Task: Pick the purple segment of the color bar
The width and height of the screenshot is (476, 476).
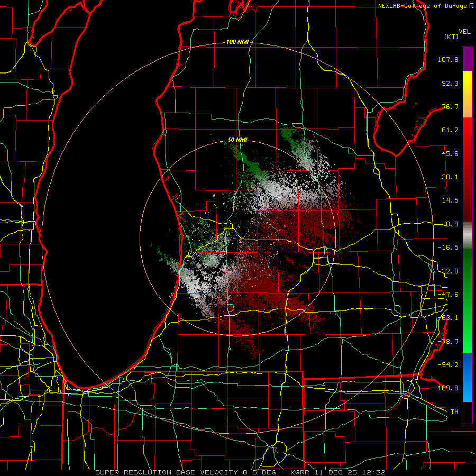Action: click(467, 59)
